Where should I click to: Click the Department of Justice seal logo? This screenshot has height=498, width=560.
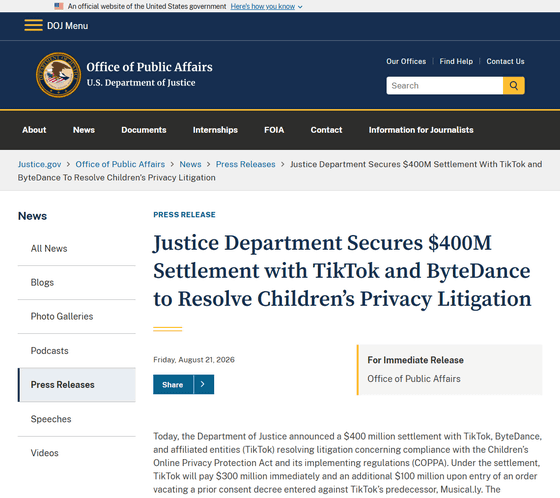pyautogui.click(x=58, y=75)
